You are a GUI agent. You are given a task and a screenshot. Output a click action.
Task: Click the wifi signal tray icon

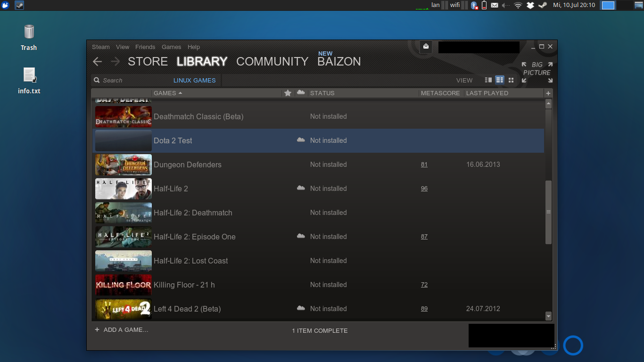tap(518, 5)
